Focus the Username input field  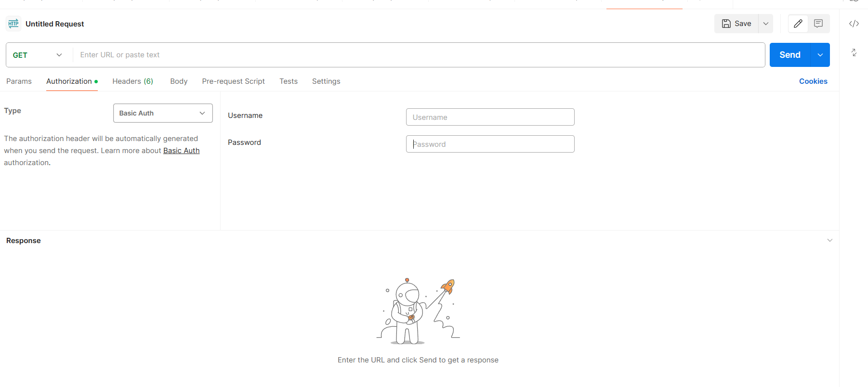[490, 117]
